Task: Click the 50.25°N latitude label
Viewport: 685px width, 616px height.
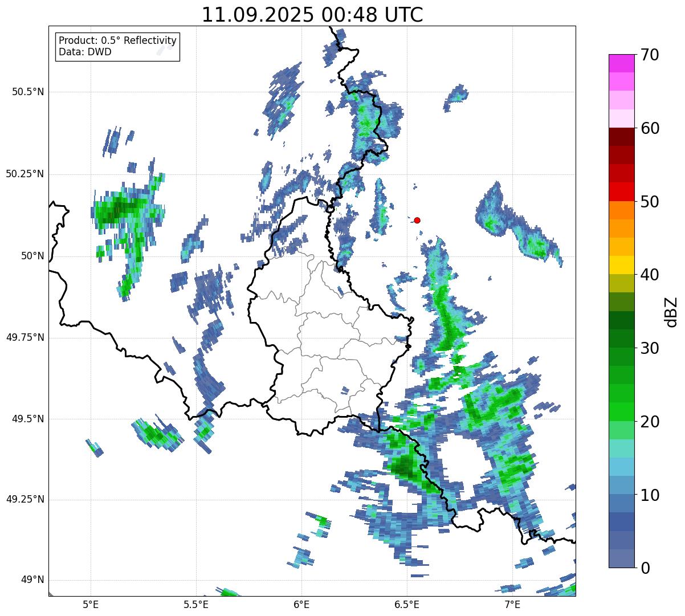Action: [25, 174]
